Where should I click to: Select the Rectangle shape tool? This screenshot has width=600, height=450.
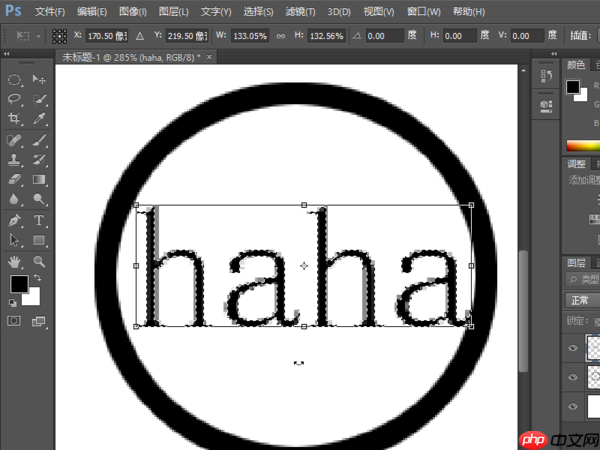[39, 240]
